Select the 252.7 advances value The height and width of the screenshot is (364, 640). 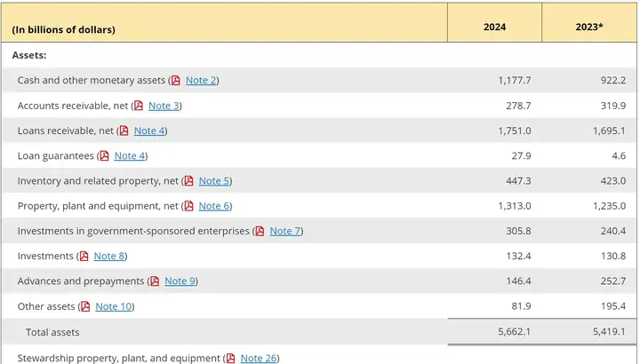613,281
